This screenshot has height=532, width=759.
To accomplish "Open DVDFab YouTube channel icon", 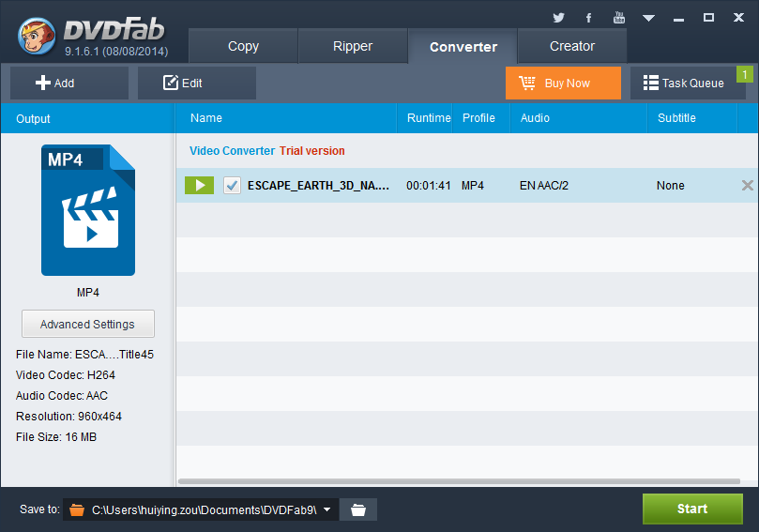I will pyautogui.click(x=618, y=18).
